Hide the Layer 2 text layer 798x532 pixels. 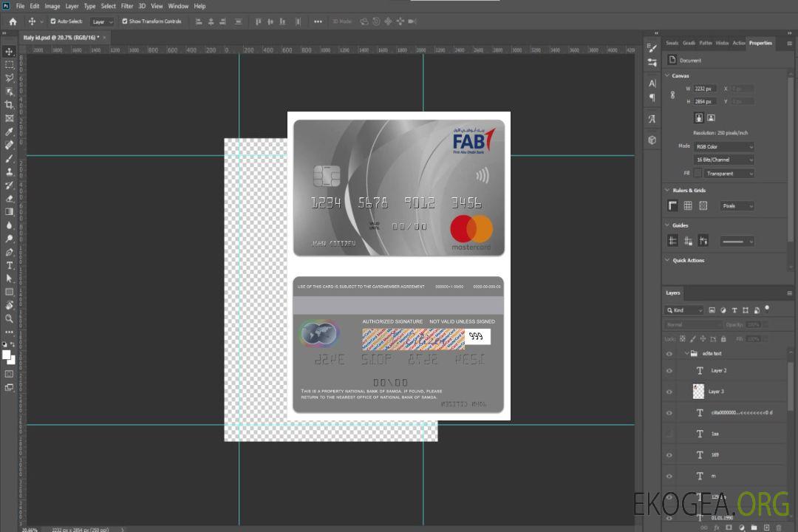(x=669, y=371)
